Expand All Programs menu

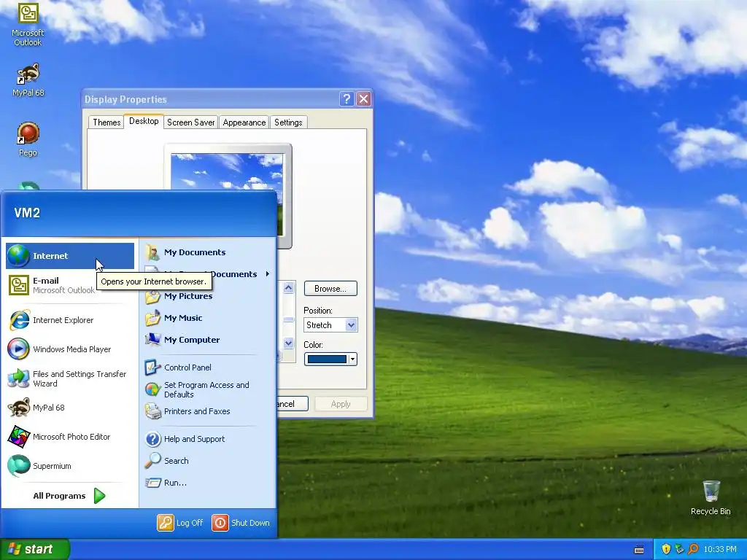point(69,496)
